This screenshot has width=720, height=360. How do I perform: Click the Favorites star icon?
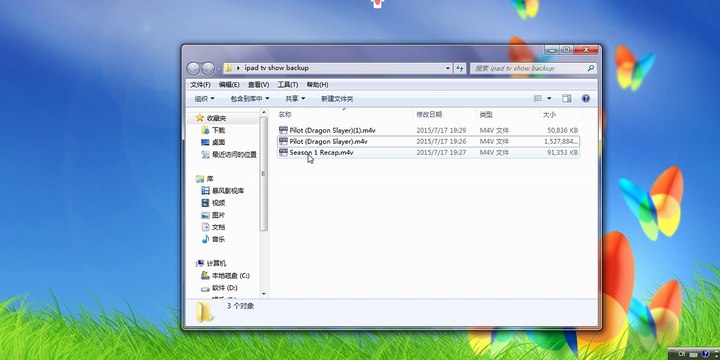200,118
